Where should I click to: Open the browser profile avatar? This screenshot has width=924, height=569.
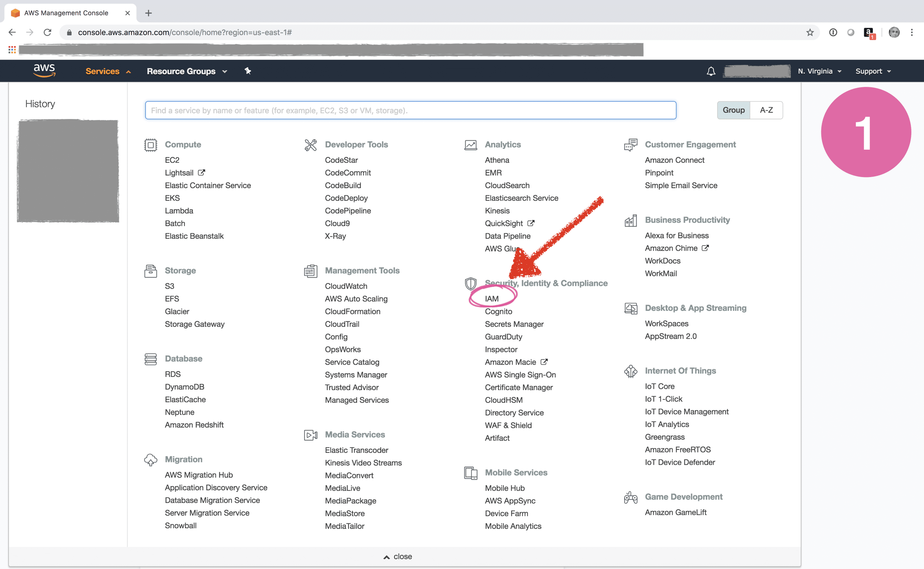(894, 32)
